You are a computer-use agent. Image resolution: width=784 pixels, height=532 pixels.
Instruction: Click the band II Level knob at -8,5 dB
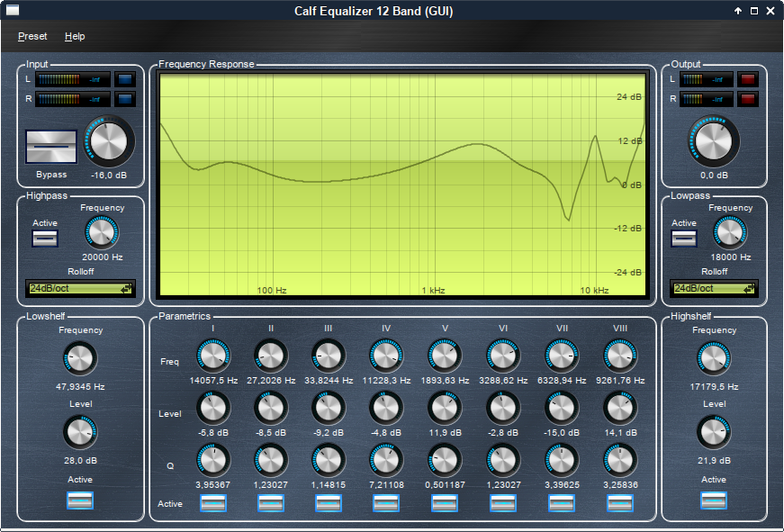point(271,408)
